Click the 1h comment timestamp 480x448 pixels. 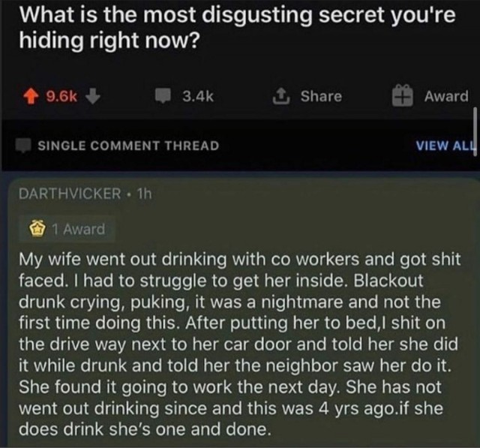coord(144,194)
